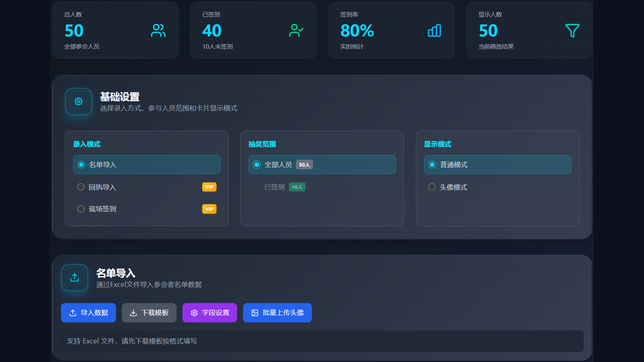The image size is (644, 362).
Task: Click the 10人未签到 text
Action: click(217, 47)
